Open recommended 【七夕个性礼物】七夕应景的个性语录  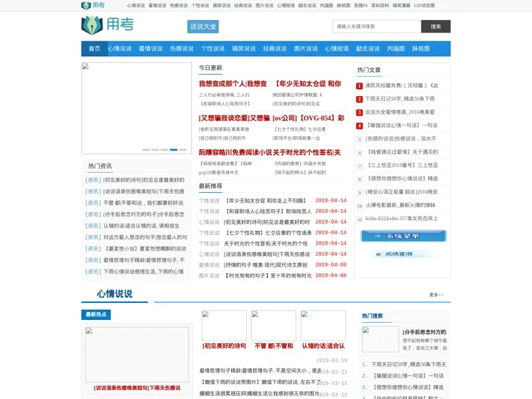point(267,233)
